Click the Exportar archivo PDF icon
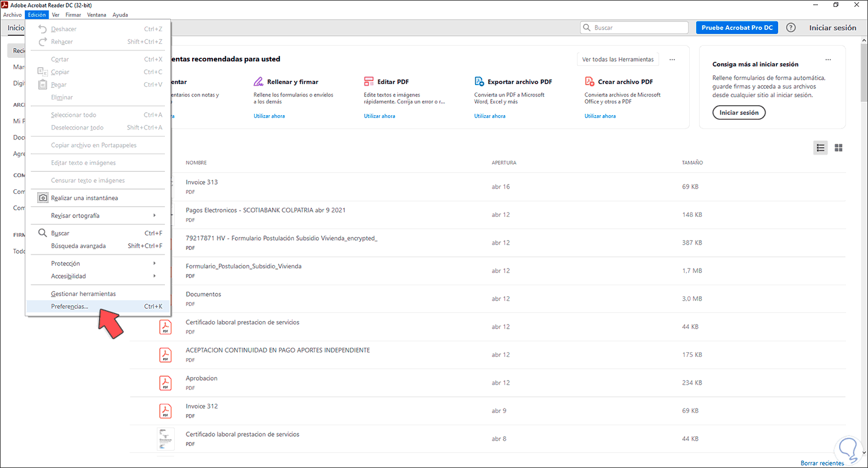 pyautogui.click(x=479, y=82)
